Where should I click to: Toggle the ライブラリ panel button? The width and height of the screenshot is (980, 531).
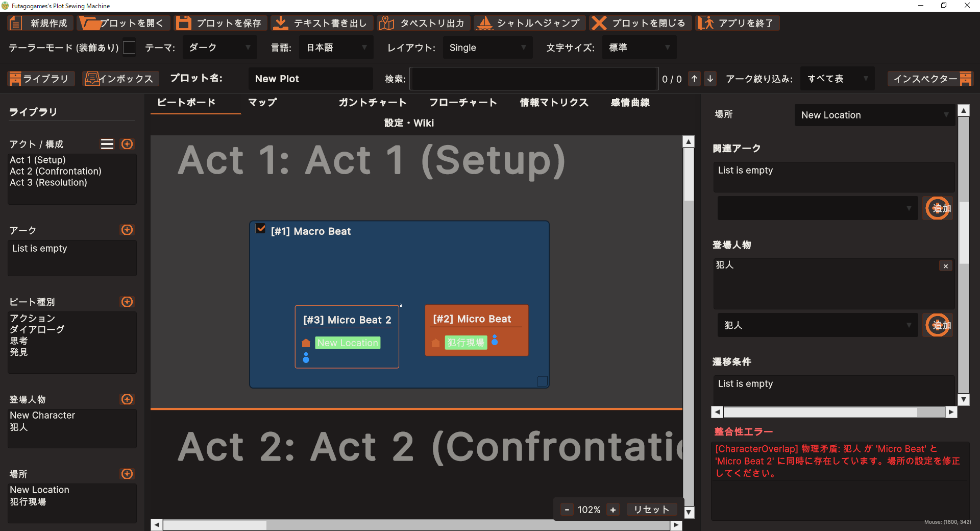(41, 79)
